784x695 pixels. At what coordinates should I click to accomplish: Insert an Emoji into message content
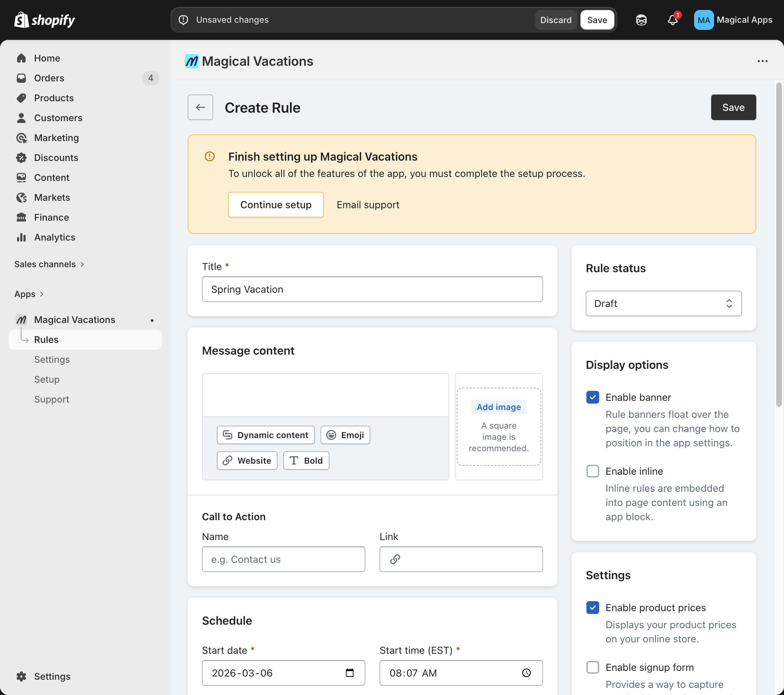coord(344,435)
